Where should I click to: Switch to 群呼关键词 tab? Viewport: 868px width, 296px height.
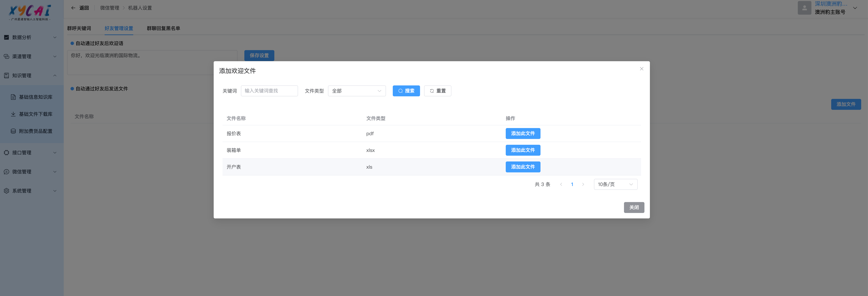pyautogui.click(x=79, y=28)
